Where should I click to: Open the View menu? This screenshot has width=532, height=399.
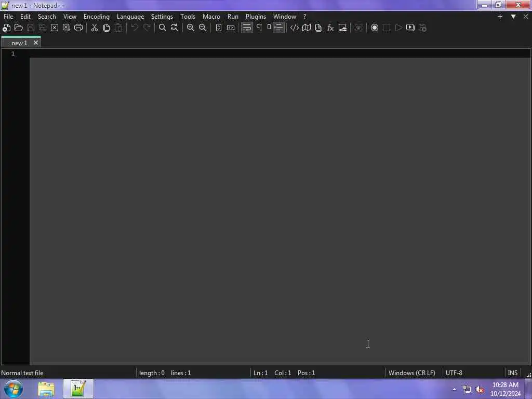tap(70, 16)
